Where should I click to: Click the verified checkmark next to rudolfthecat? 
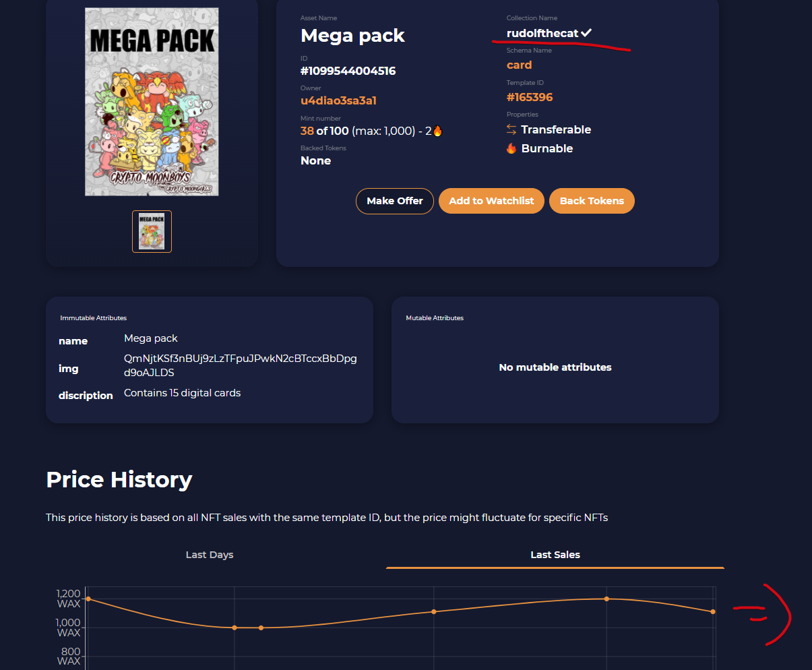pos(586,33)
